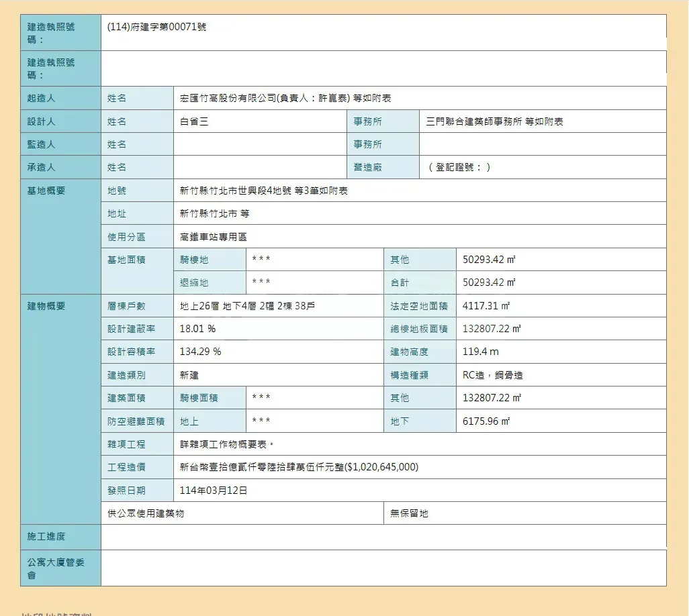Click the 法定空地面積 value 4117.31 ㎡
Screen dimensions: 689x616
486,307
